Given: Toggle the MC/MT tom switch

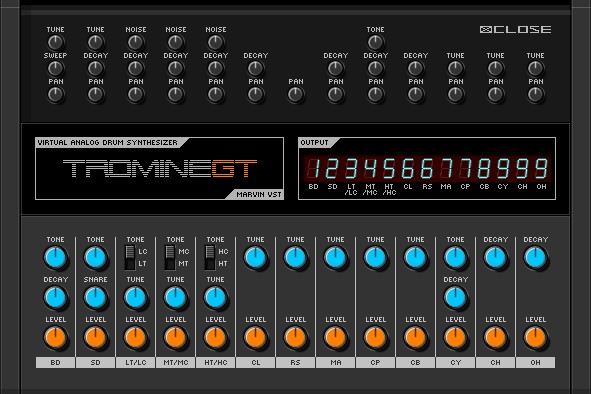Looking at the screenshot, I should [x=170, y=258].
